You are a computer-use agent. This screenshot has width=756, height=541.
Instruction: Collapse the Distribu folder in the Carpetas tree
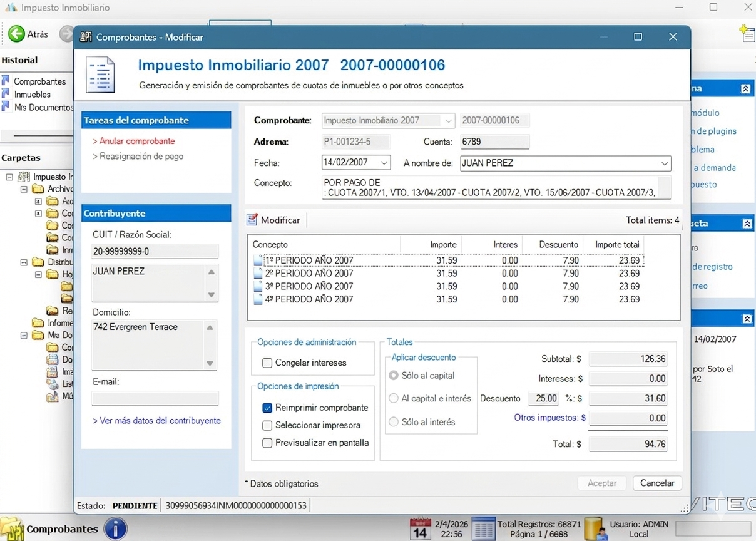point(24,262)
